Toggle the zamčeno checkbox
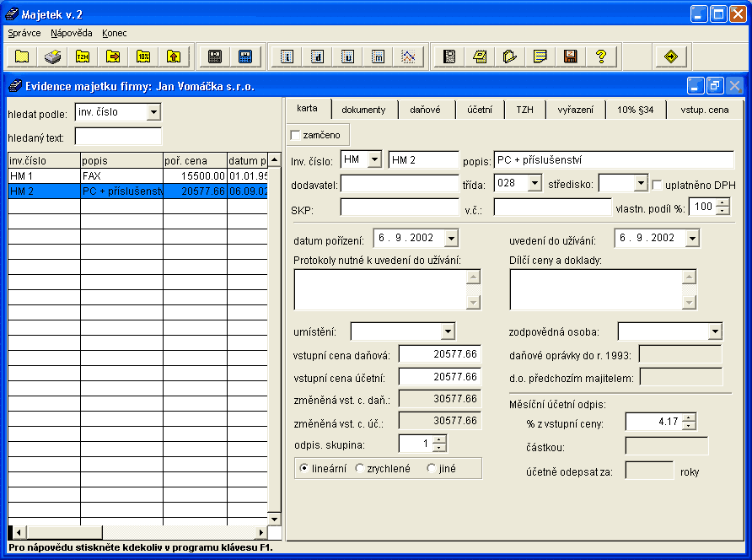The height and width of the screenshot is (560, 752). tap(295, 135)
